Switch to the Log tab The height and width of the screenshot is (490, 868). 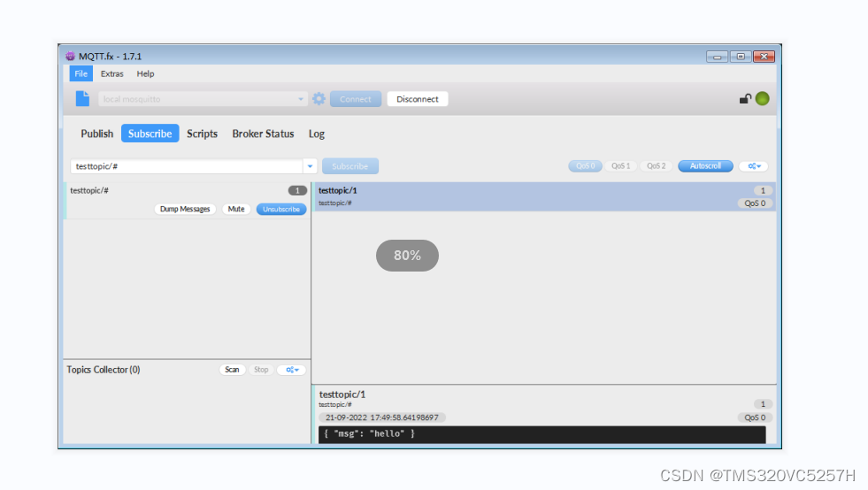[317, 134]
